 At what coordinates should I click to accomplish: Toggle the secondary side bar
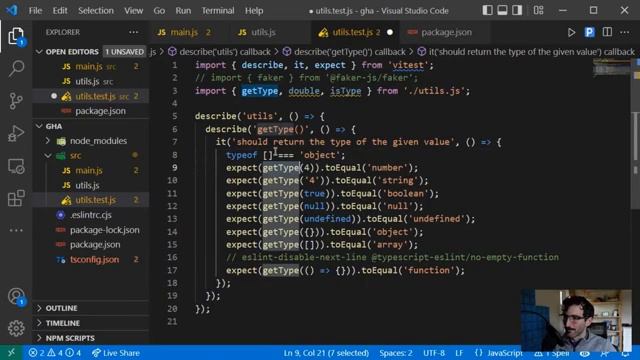[517, 10]
